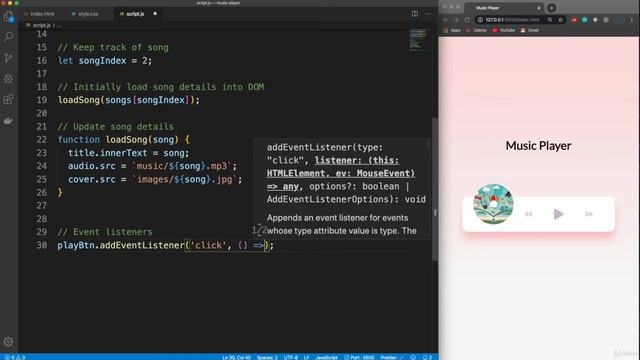Screen dimensions: 640x360
Task: Skip to previous song in player
Action: point(529,214)
